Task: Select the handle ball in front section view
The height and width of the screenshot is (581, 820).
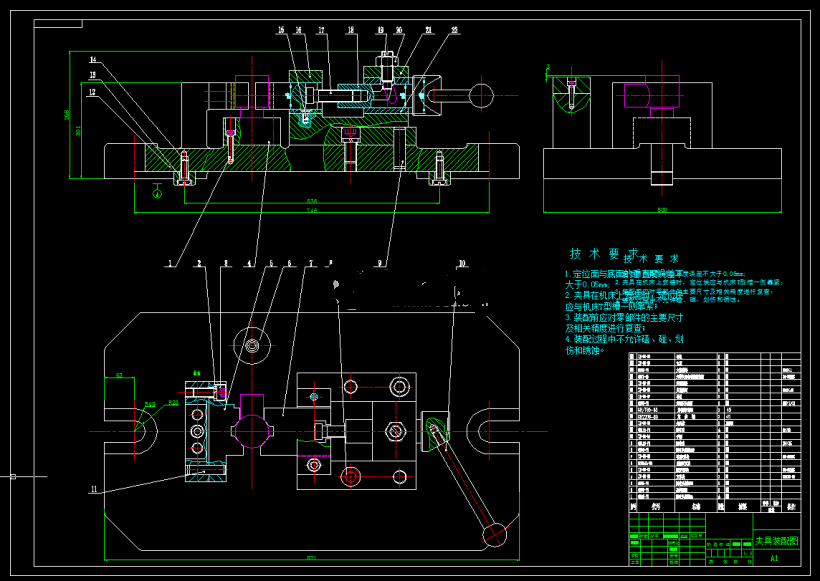Action: pyautogui.click(x=481, y=96)
